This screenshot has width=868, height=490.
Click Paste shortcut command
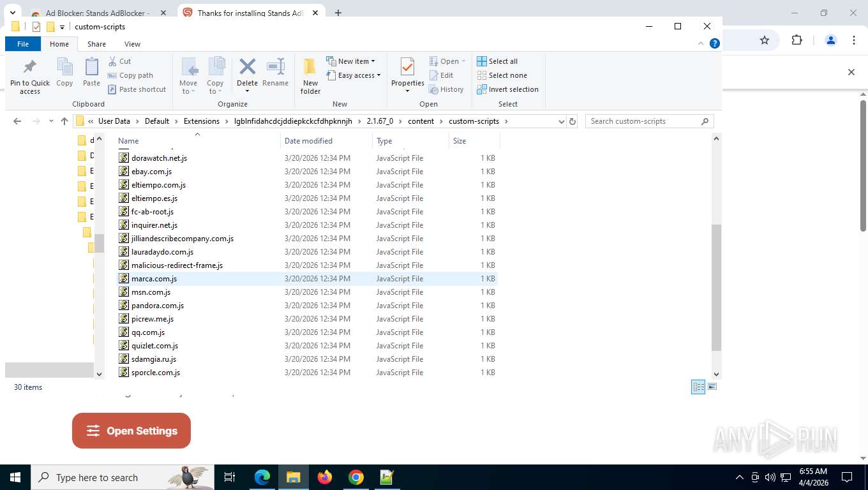click(x=137, y=89)
